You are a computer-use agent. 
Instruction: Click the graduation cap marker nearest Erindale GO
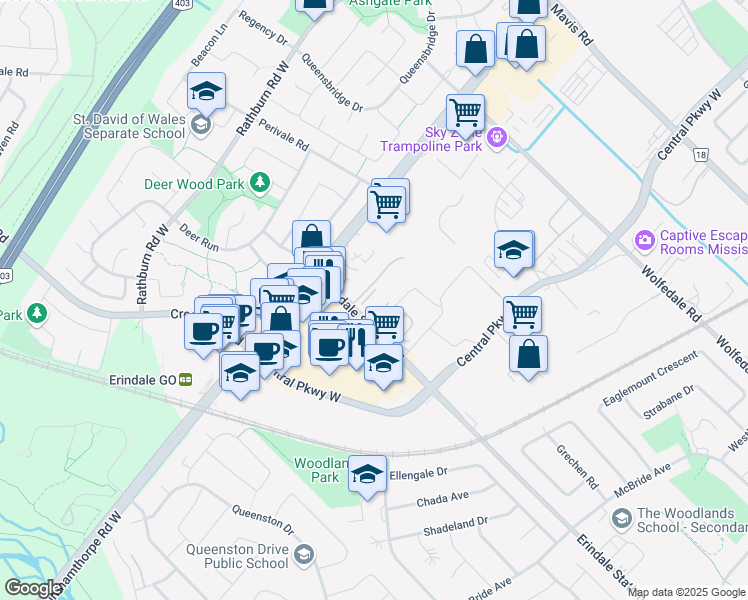pos(240,373)
